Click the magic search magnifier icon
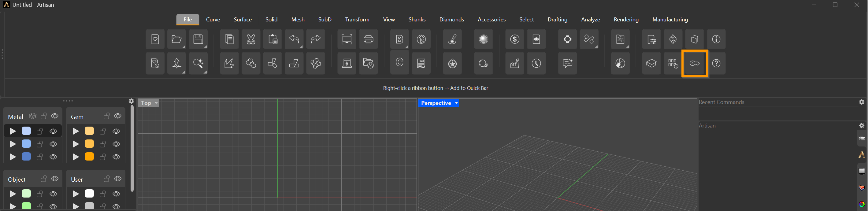 pyautogui.click(x=198, y=63)
